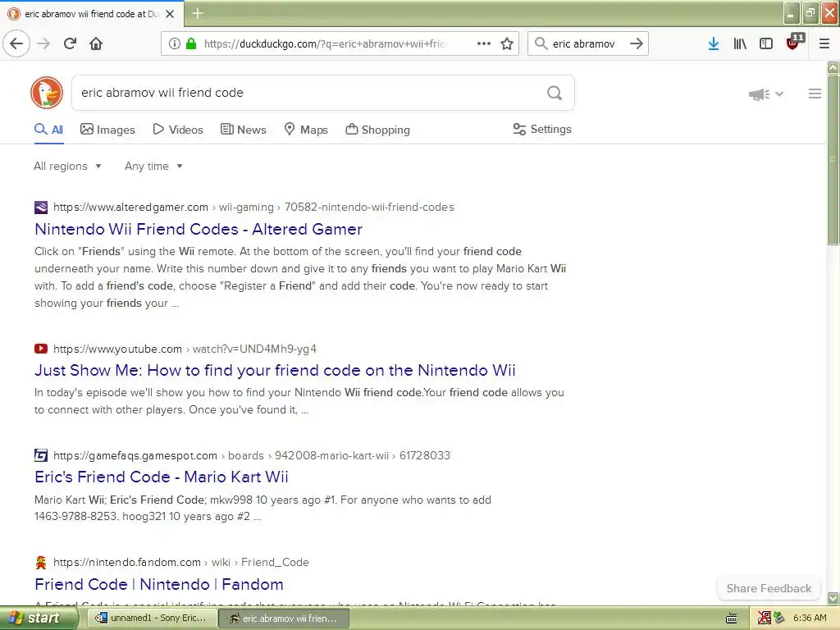
Task: Focus the DuckDuckGo search query field
Action: [x=308, y=93]
